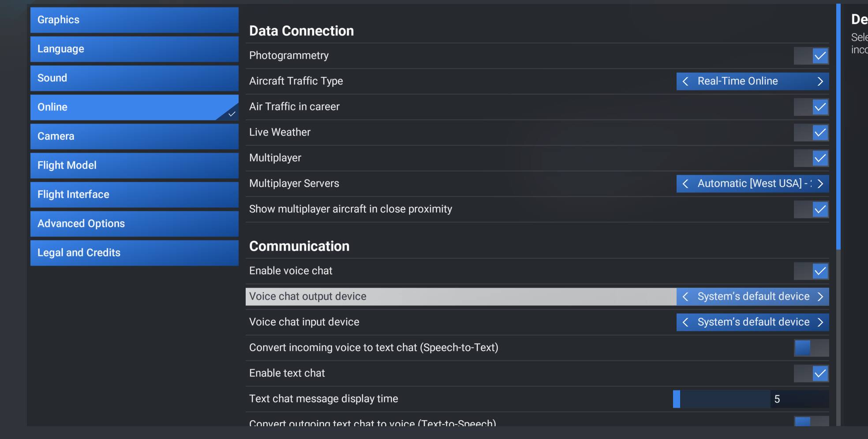Open the Graphics settings category
Image resolution: width=868 pixels, height=439 pixels.
(135, 20)
